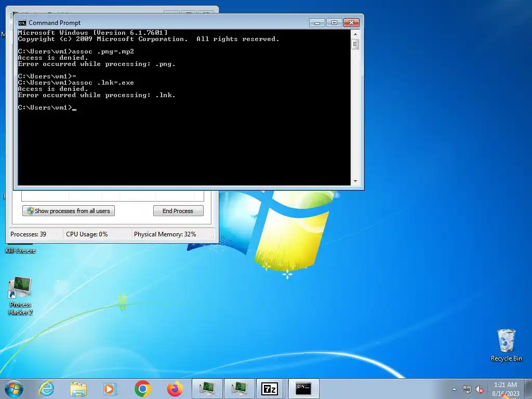Select the Command Prompt taskbar button
Screen dimensions: 532x399
point(303,389)
